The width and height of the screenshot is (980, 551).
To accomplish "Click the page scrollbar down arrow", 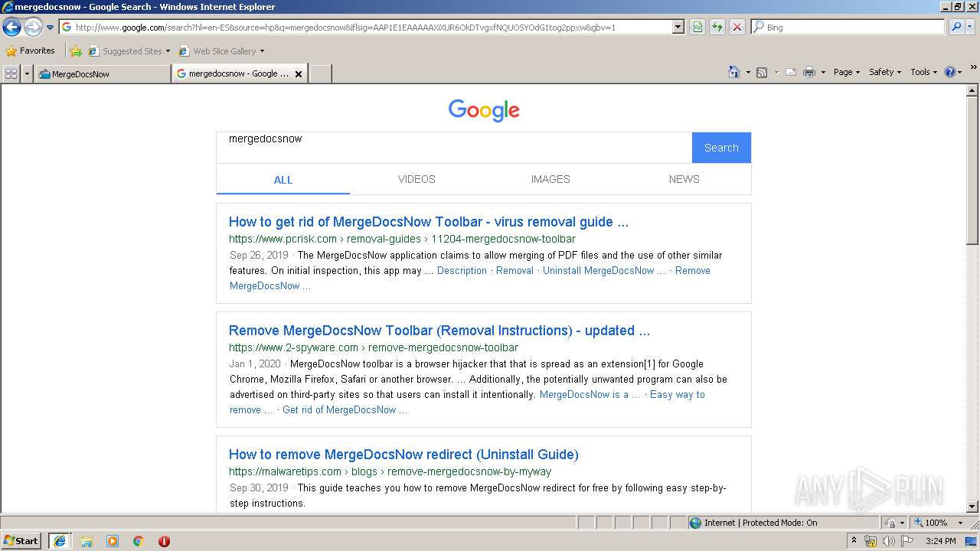I will click(x=972, y=507).
